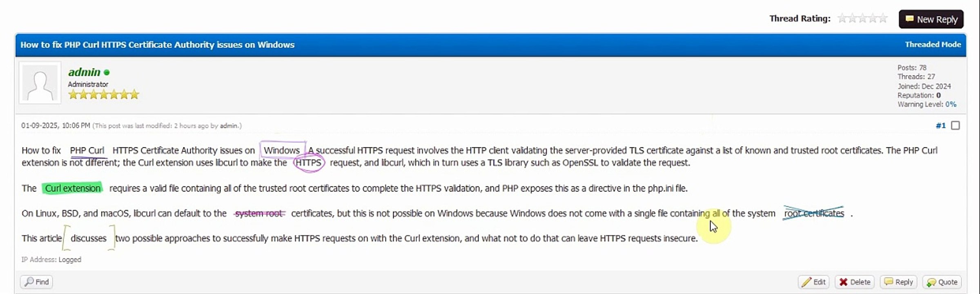
Task: Rate thread with first star
Action: (842, 18)
